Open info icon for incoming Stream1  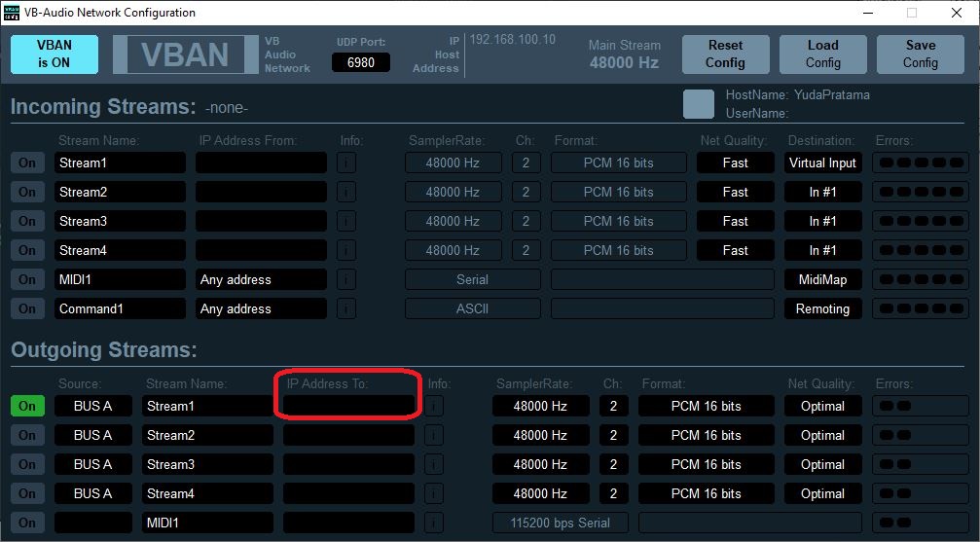[x=346, y=163]
